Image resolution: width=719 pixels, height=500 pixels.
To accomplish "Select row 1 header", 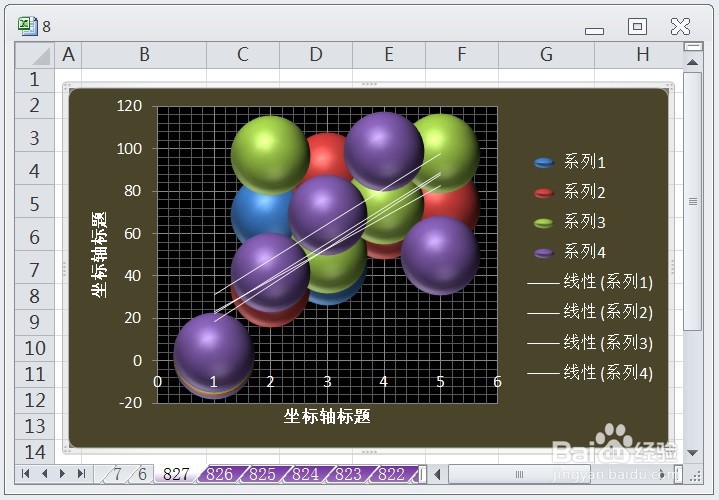I will pyautogui.click(x=35, y=80).
